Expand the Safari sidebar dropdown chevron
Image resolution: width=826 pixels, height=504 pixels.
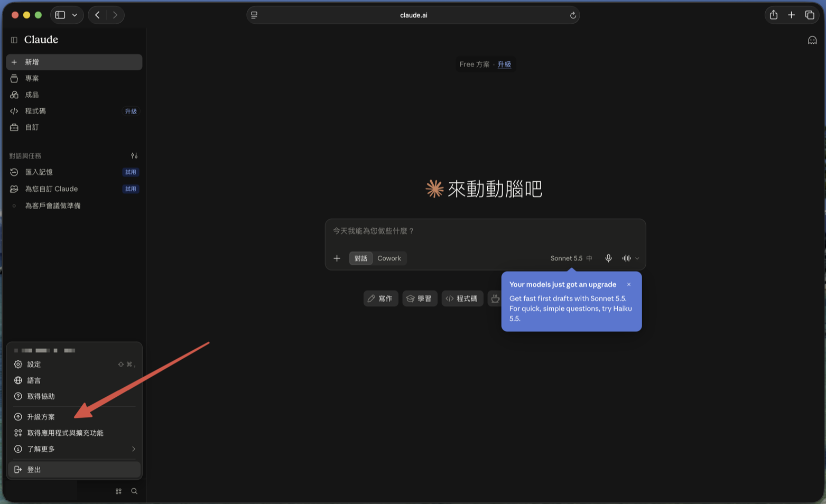(x=75, y=15)
